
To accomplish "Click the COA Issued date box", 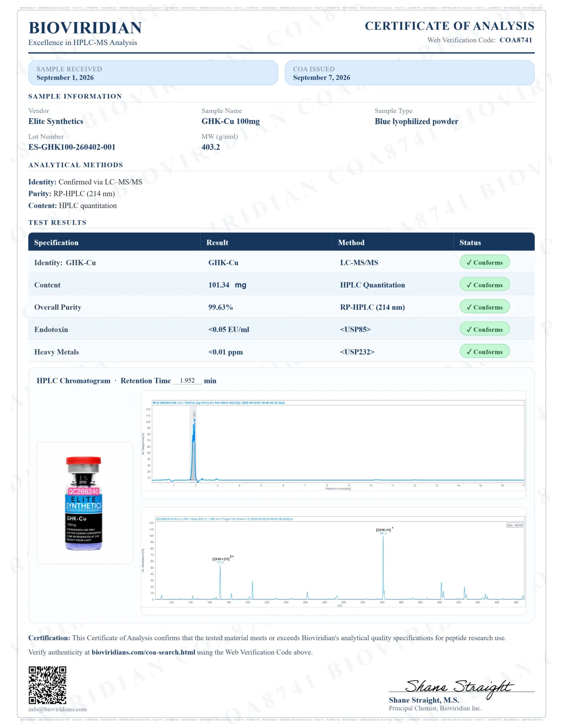I will click(x=409, y=73).
